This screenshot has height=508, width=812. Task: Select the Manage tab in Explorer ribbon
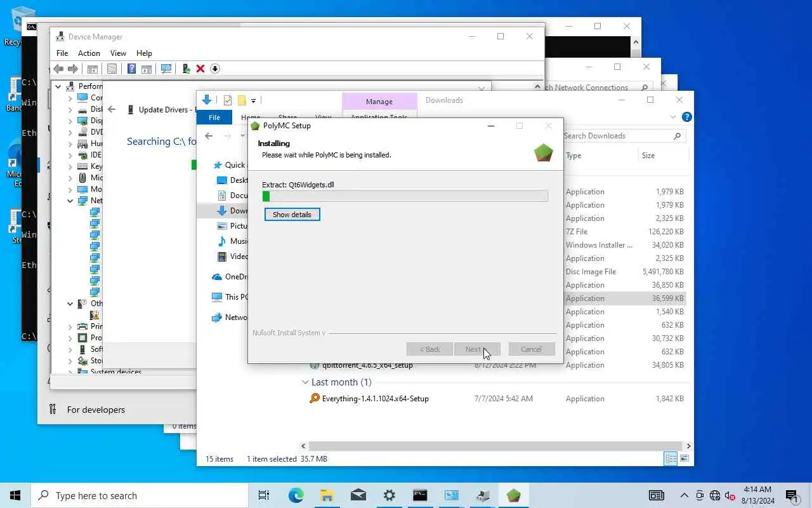point(379,102)
